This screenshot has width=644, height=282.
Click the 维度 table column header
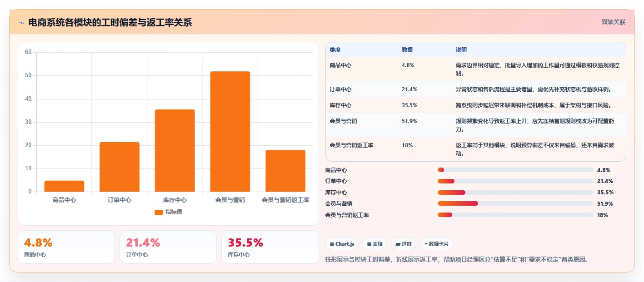[335, 50]
